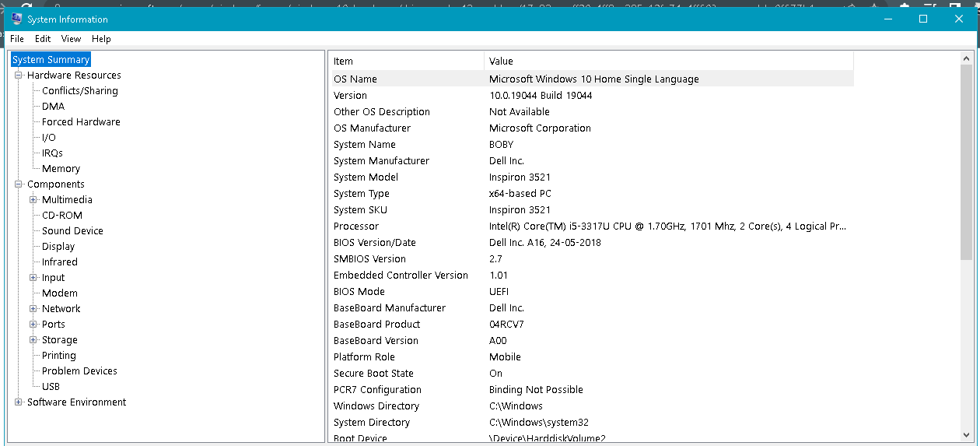Image resolution: width=980 pixels, height=446 pixels.
Task: Select Modem in the tree
Action: (x=60, y=293)
